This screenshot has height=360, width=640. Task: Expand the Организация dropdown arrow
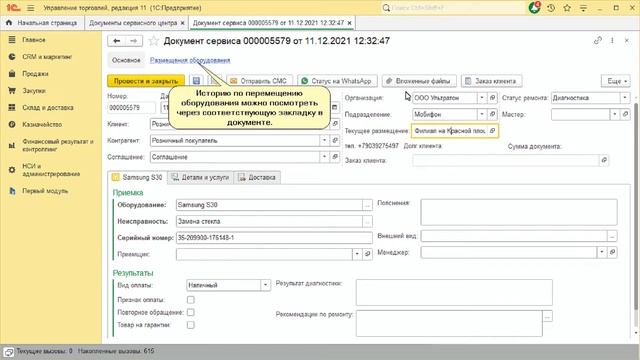(482, 98)
